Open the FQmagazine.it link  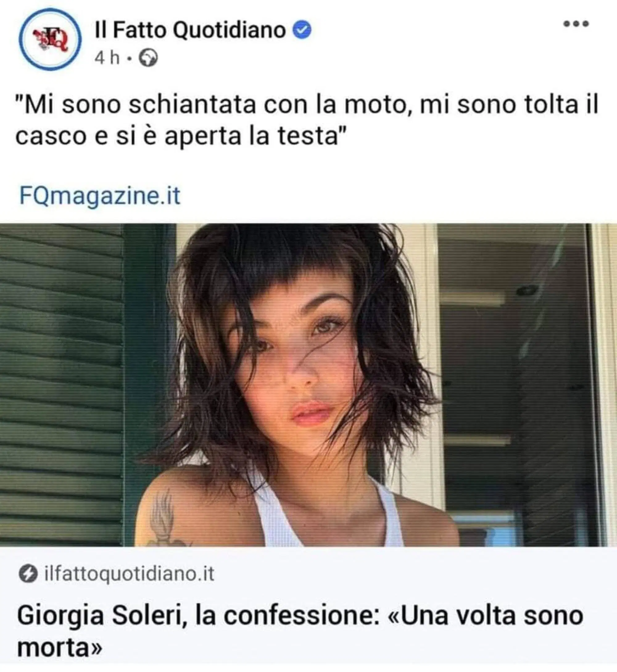point(100,196)
